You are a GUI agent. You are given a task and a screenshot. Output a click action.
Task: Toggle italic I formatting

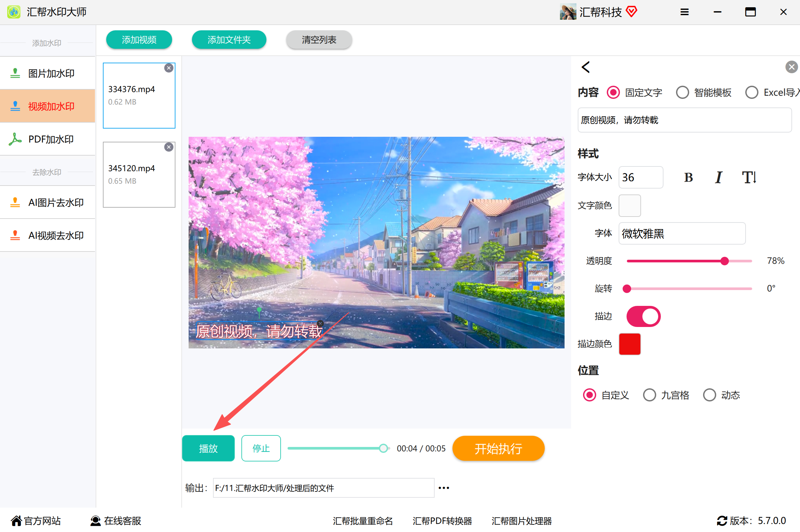tap(719, 177)
